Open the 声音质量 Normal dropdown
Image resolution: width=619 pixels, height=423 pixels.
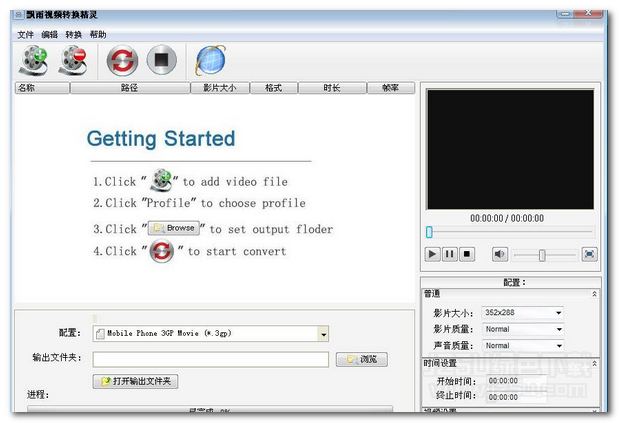522,346
